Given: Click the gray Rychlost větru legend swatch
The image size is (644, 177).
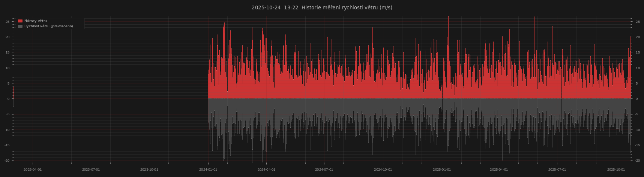Looking at the screenshot, I should coord(20,26).
